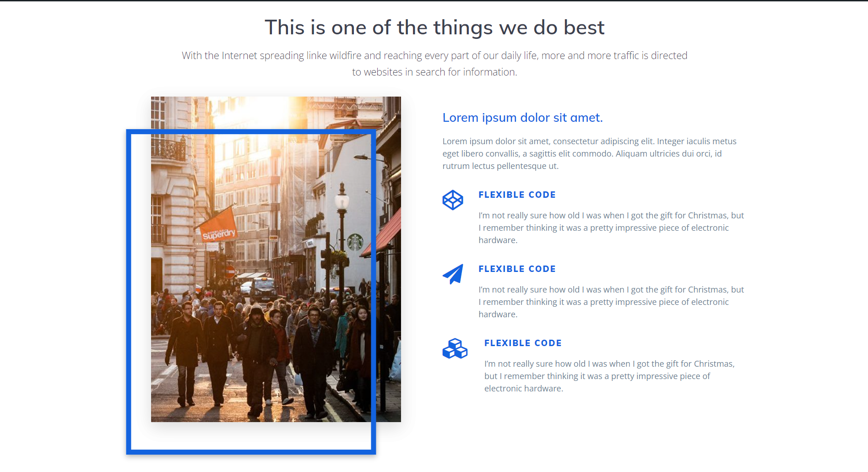The image size is (868, 472).
Task: Click FLEXIBLE CODE heading beside stacked cubes icon
Action: pos(523,343)
